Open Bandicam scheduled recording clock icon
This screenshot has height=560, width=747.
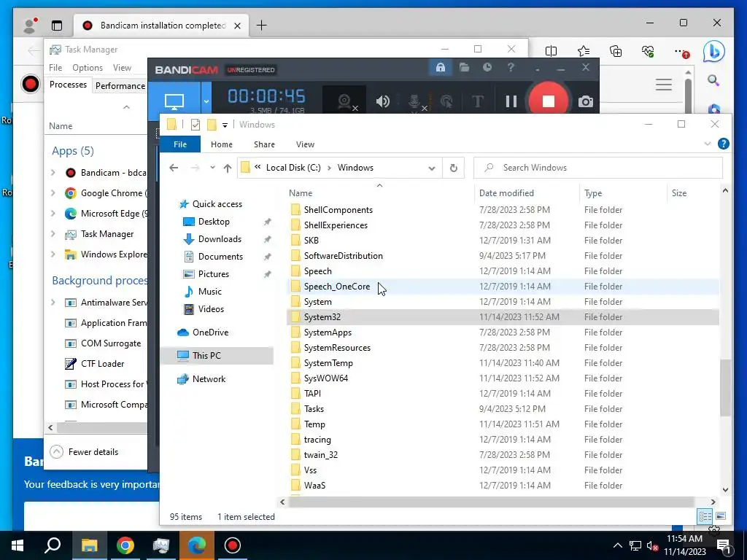[x=487, y=68]
